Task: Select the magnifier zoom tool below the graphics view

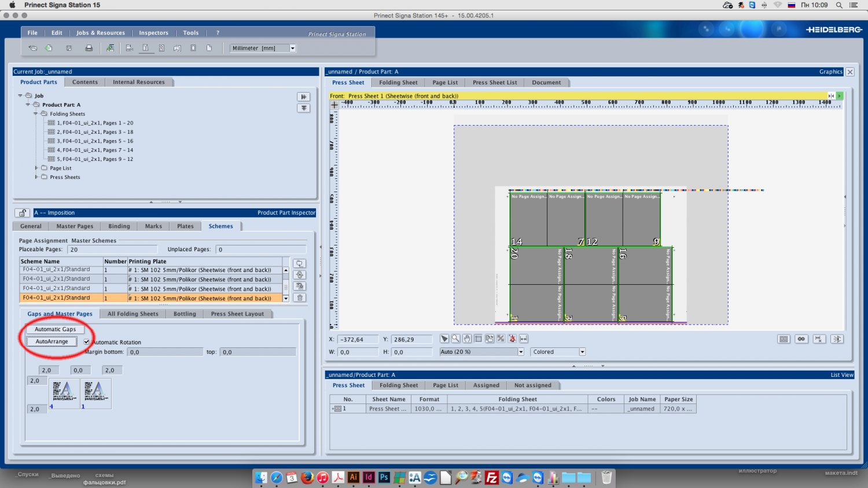Action: click(455, 339)
